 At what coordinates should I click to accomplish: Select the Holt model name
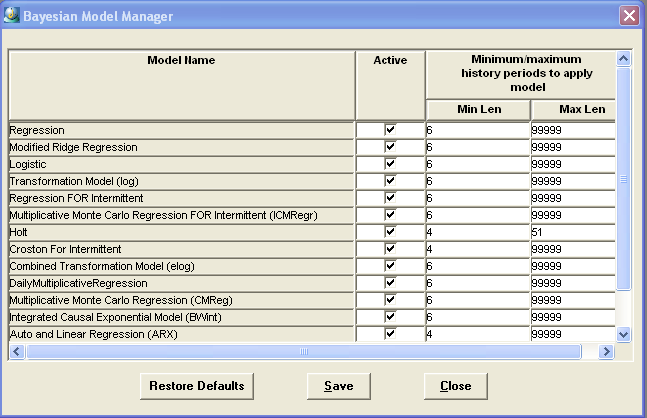(x=182, y=232)
